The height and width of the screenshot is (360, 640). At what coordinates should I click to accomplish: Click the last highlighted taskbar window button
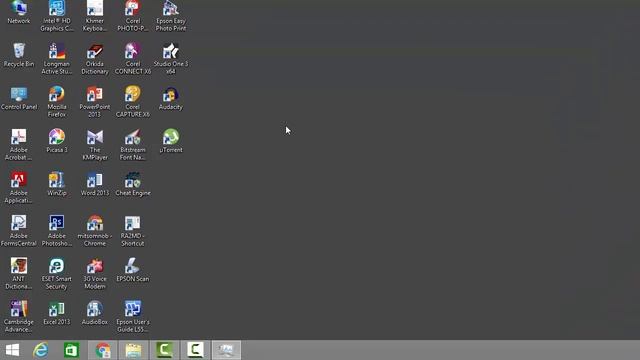point(227,350)
